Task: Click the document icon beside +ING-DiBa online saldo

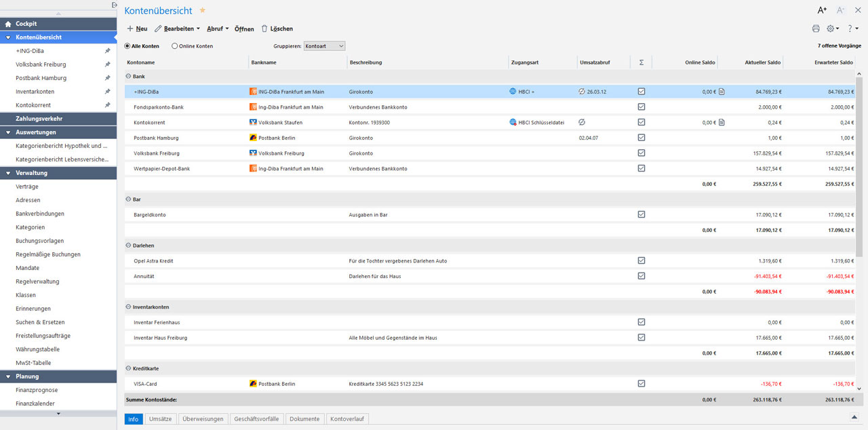Action: pos(722,92)
